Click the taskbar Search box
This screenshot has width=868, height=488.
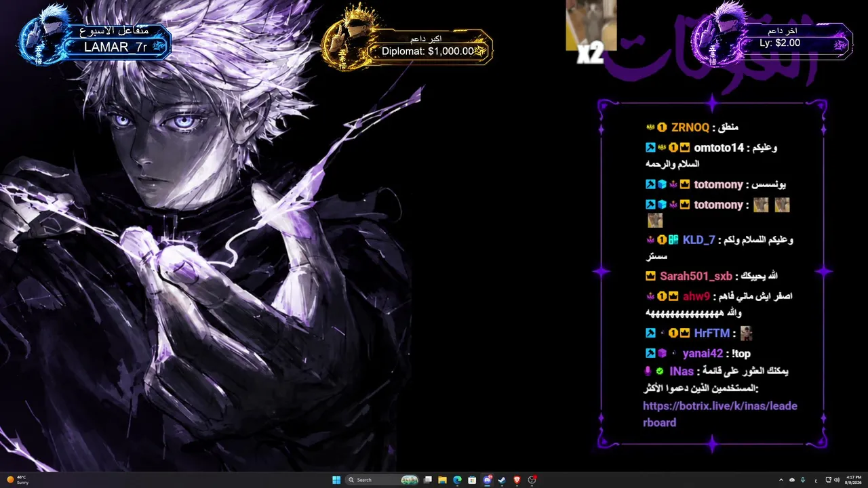tap(382, 480)
